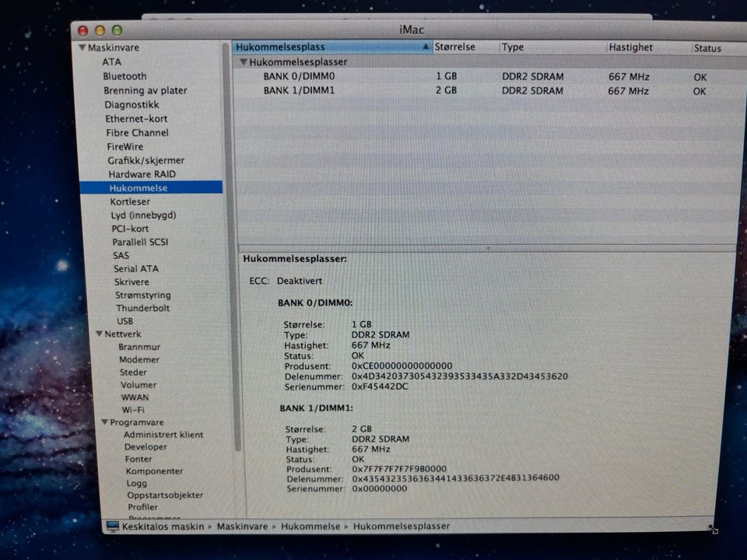
Task: Select the BANK 1/DIMM1 row
Action: [x=299, y=91]
